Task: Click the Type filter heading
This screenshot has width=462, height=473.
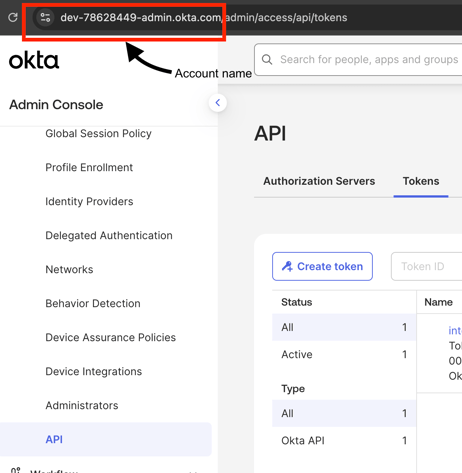Action: 293,389
